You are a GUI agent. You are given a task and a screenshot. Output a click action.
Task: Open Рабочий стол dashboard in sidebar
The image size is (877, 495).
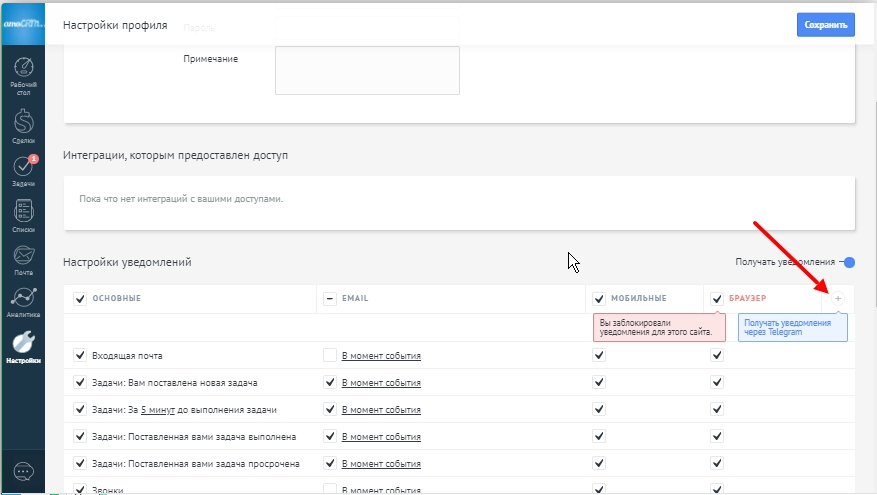(22, 77)
